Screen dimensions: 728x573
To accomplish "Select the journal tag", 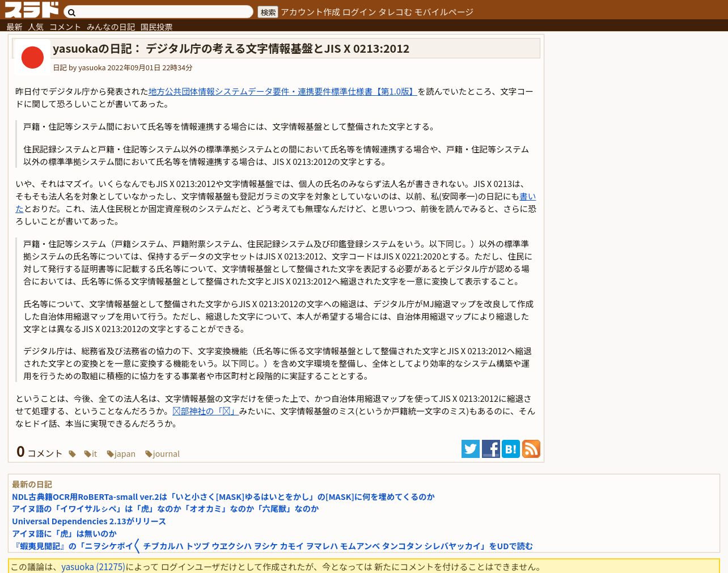I will pyautogui.click(x=163, y=453).
